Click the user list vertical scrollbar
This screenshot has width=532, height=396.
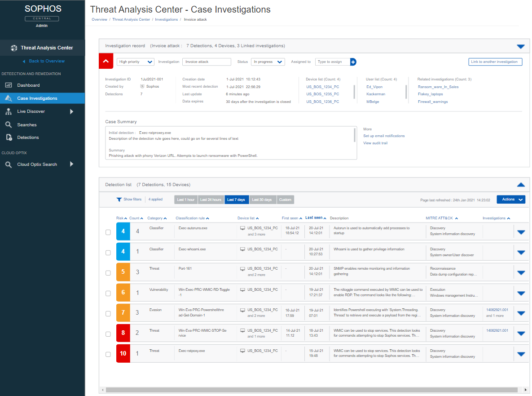click(406, 92)
